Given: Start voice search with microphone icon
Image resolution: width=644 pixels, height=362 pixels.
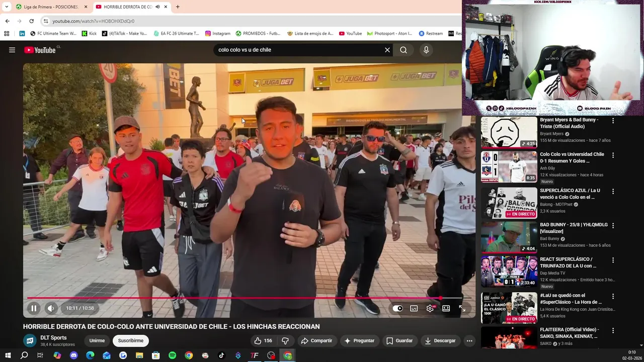Looking at the screenshot, I should coord(426,50).
